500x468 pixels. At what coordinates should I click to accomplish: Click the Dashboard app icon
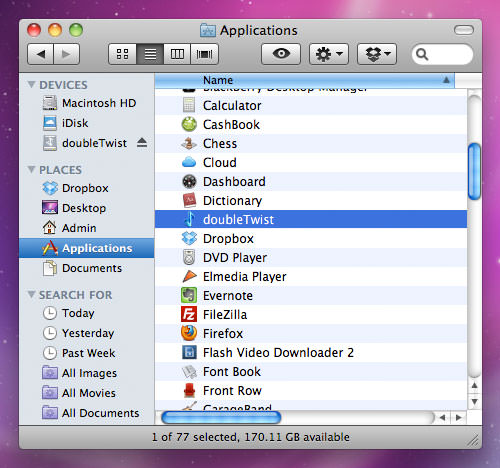[x=189, y=181]
